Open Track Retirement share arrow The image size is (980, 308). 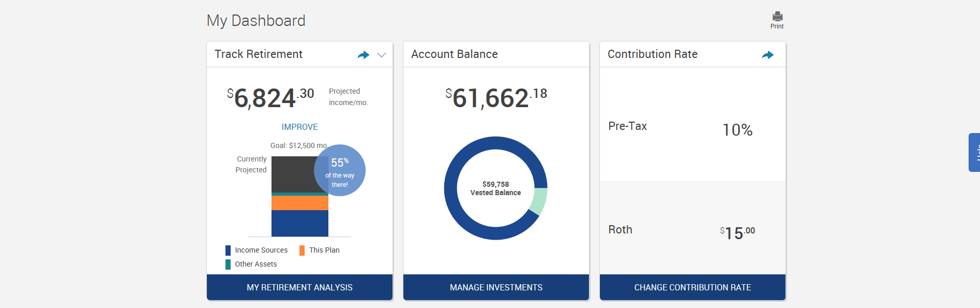pos(364,55)
